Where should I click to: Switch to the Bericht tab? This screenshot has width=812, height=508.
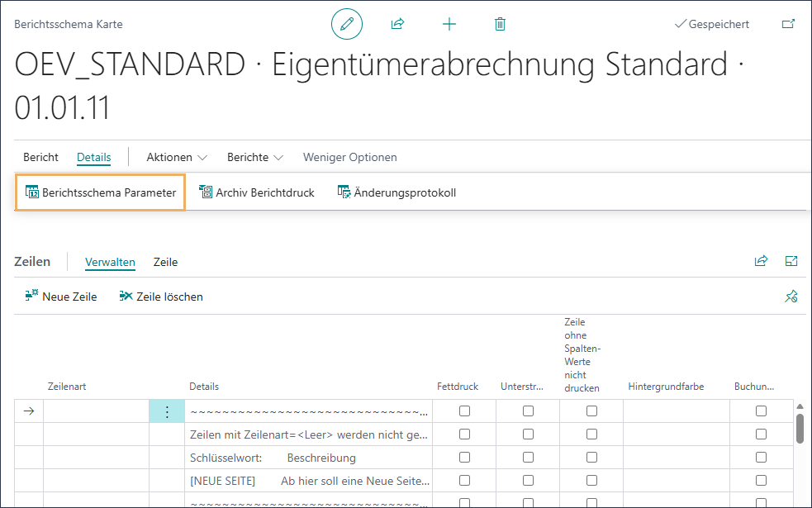point(40,157)
